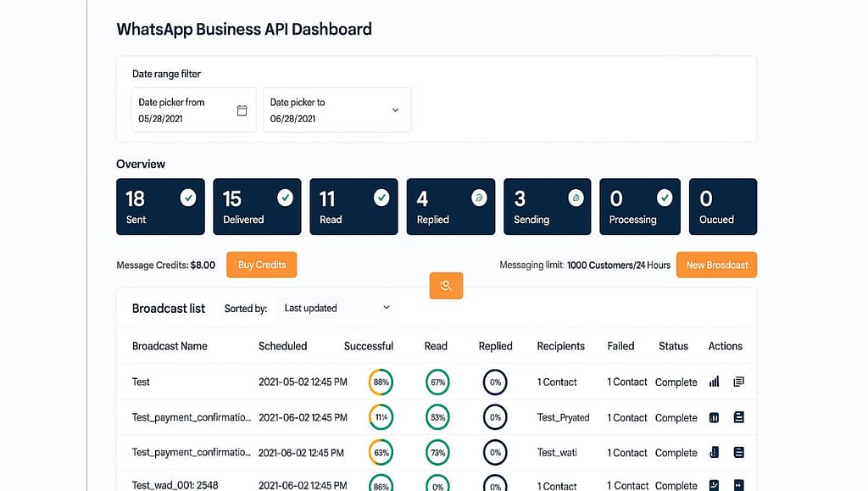This screenshot has height=491, width=868.
Task: Expand the Date picker to chevron
Action: point(395,110)
